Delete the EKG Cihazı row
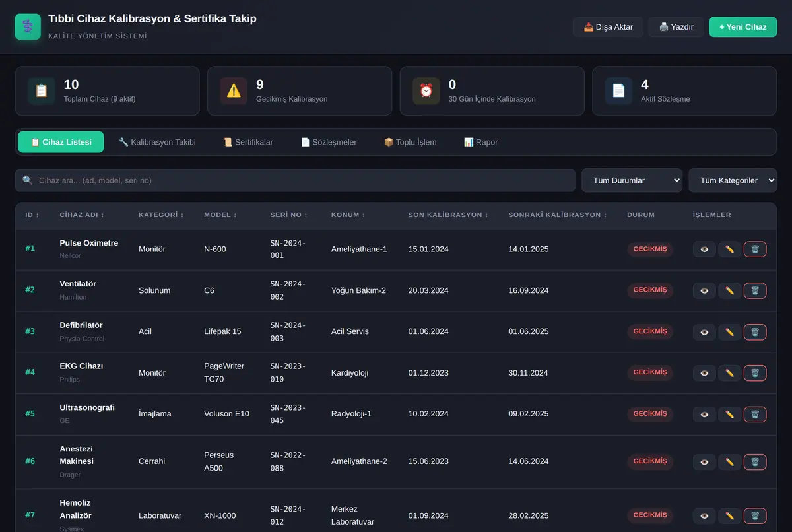Image resolution: width=792 pixels, height=532 pixels. point(755,373)
